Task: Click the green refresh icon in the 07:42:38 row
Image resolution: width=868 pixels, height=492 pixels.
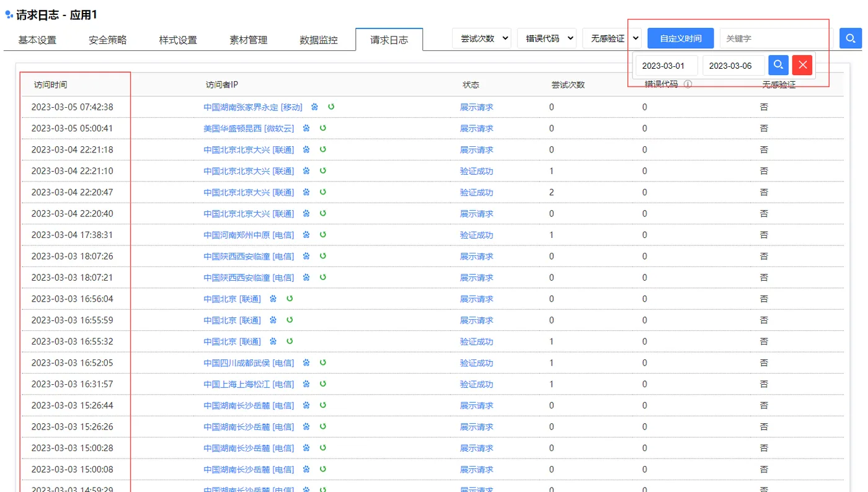Action: (331, 107)
